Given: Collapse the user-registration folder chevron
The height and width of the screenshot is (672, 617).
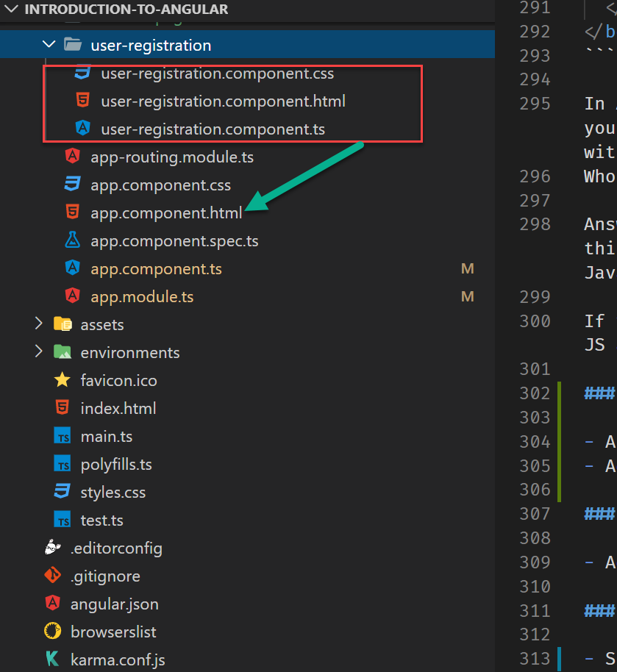Looking at the screenshot, I should (49, 44).
